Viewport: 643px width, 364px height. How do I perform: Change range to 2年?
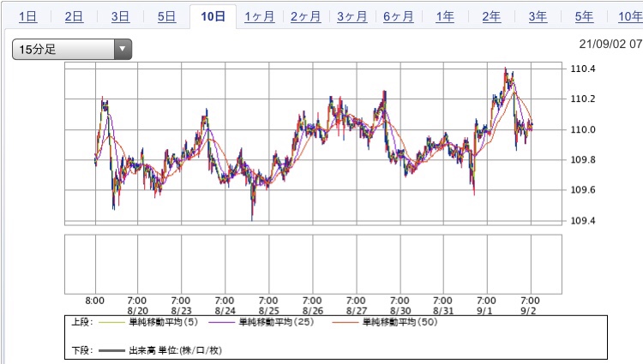click(491, 17)
